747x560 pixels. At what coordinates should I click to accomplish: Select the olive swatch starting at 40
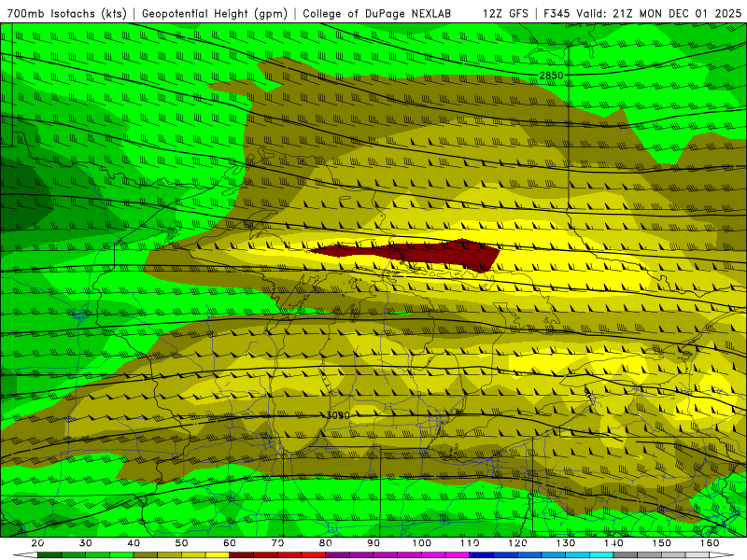(146, 554)
